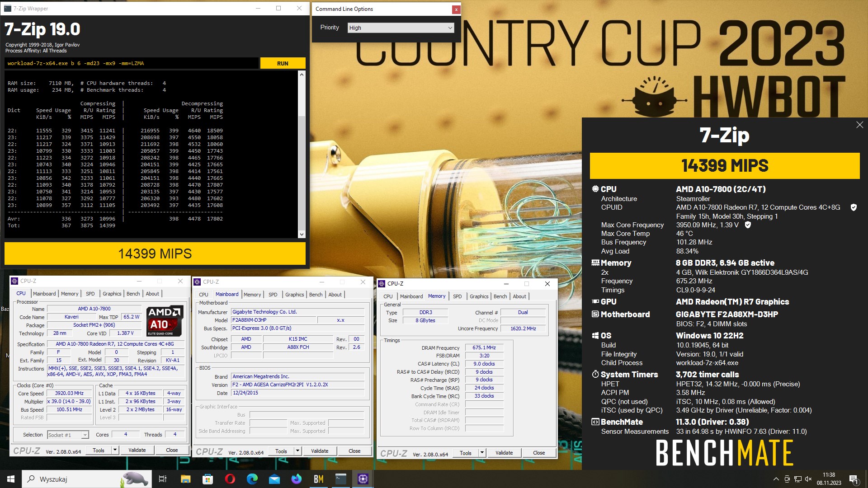Click the DRAM Frequency value 675.1 MHz

coord(484,347)
